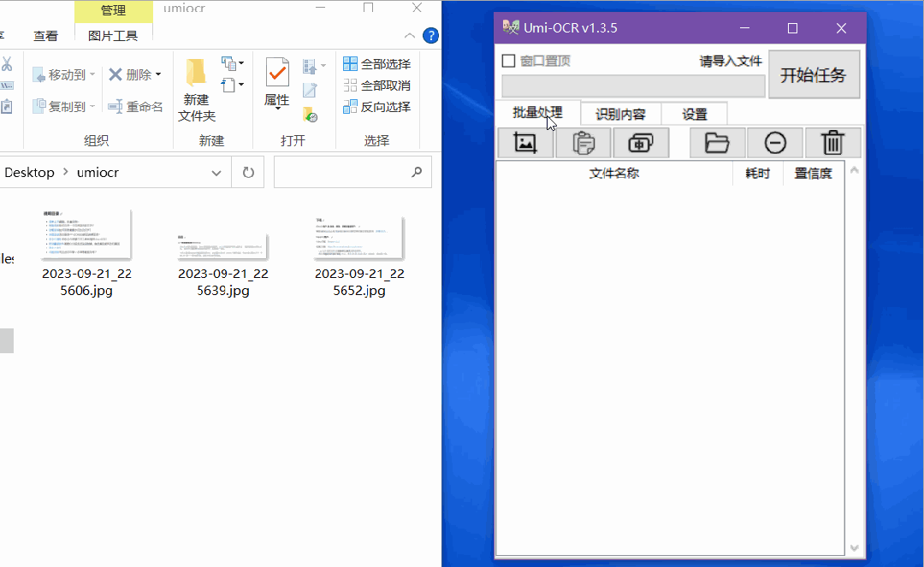Click the Explorer search input box
The image size is (924, 567).
342,173
